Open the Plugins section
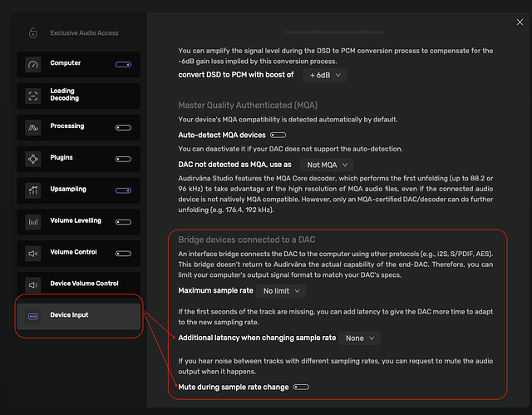The width and height of the screenshot is (532, 415). click(x=79, y=159)
